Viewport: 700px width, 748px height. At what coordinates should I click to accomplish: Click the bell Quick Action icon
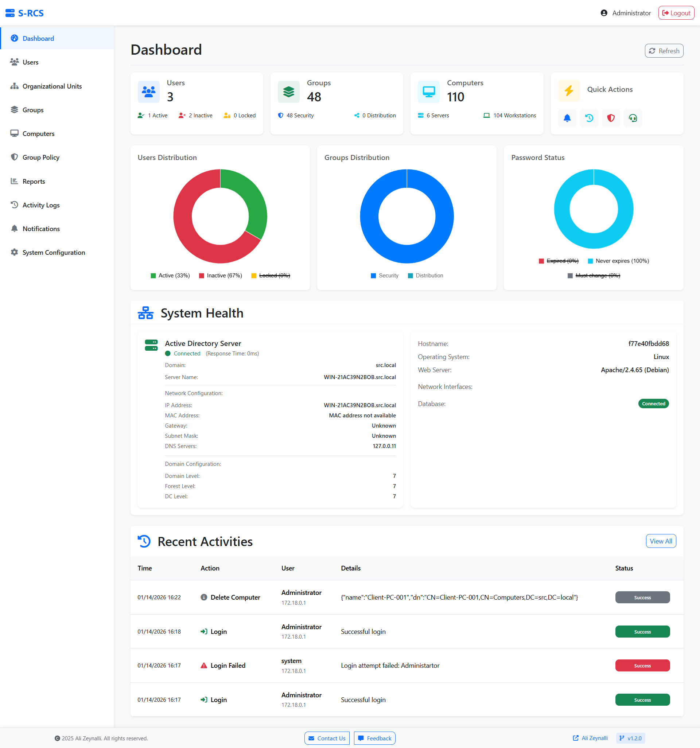pyautogui.click(x=567, y=118)
